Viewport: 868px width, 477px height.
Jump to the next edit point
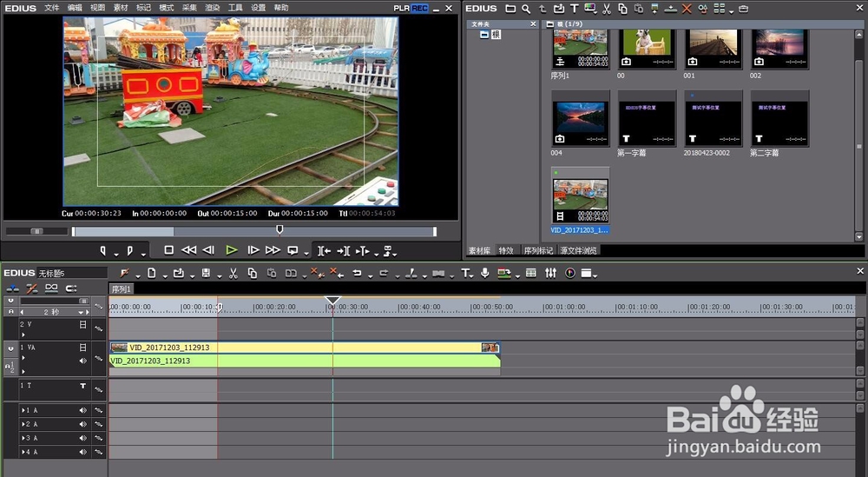pos(343,251)
